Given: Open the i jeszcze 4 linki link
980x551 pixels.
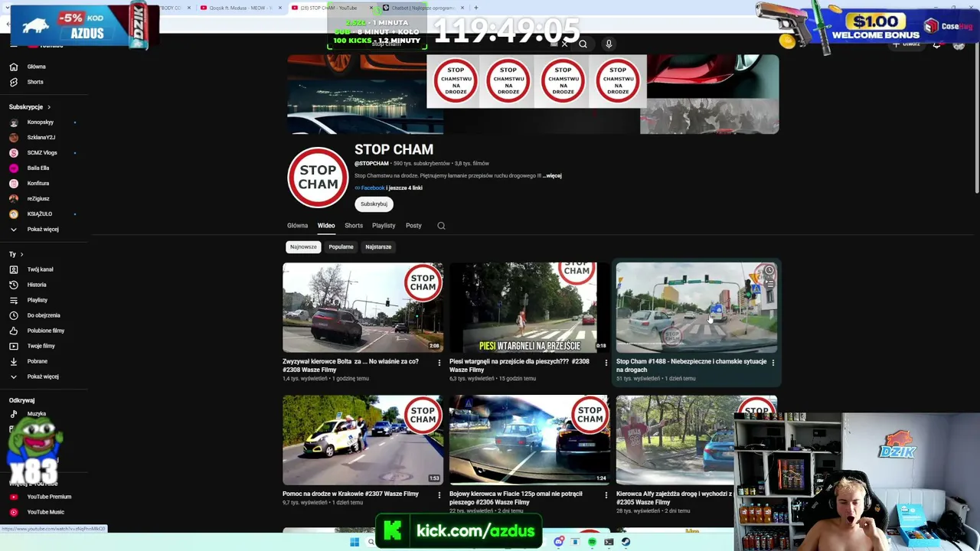Looking at the screenshot, I should [404, 188].
